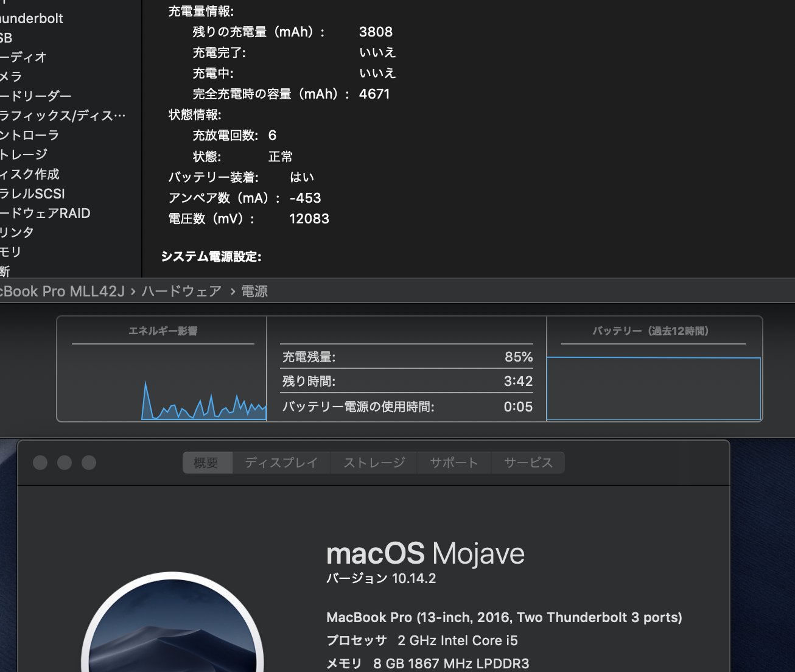Click the macOS Mojave logo image
Viewport: 795px width, 672px height.
click(x=172, y=622)
